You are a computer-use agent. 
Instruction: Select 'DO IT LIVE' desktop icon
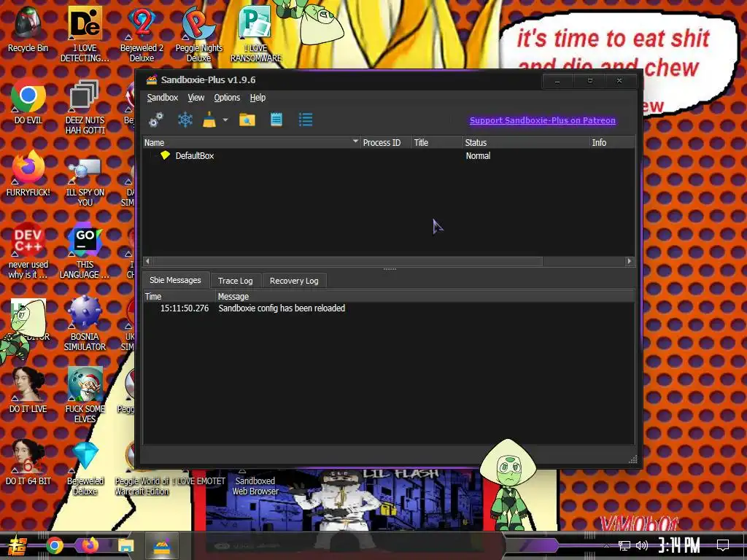tap(28, 389)
